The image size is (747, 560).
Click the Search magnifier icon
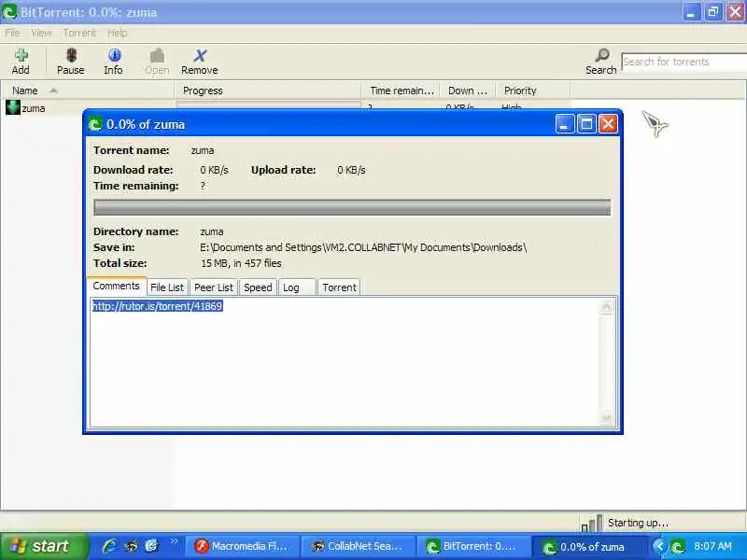click(x=602, y=55)
